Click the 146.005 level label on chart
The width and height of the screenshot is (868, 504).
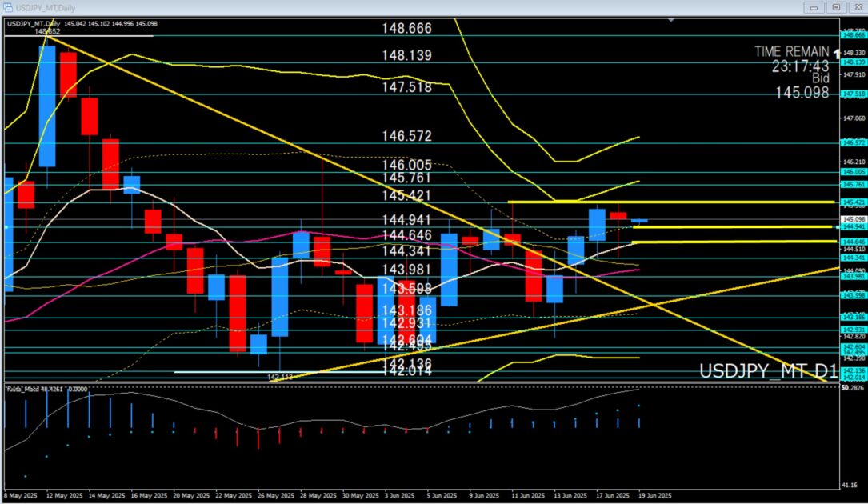[x=406, y=164]
